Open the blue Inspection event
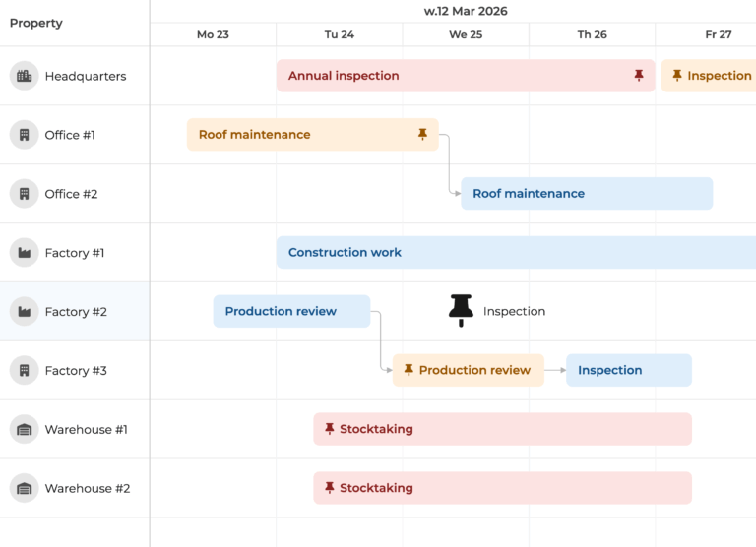Viewport: 756px width, 547px height. point(628,371)
